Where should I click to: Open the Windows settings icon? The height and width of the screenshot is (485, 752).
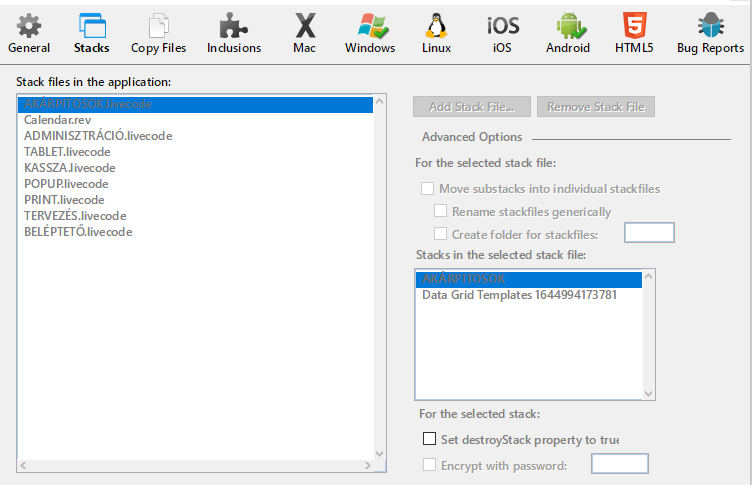(370, 27)
